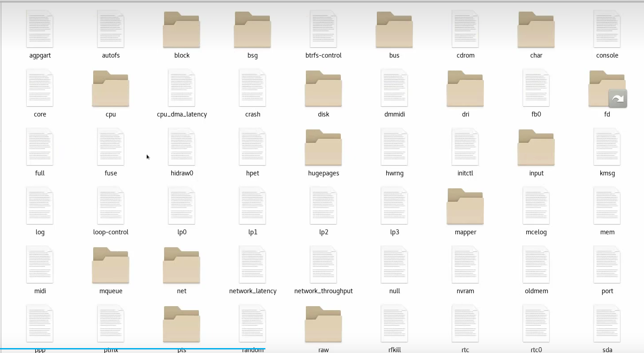Open the pts folder
644x353 pixels.
pos(182,324)
